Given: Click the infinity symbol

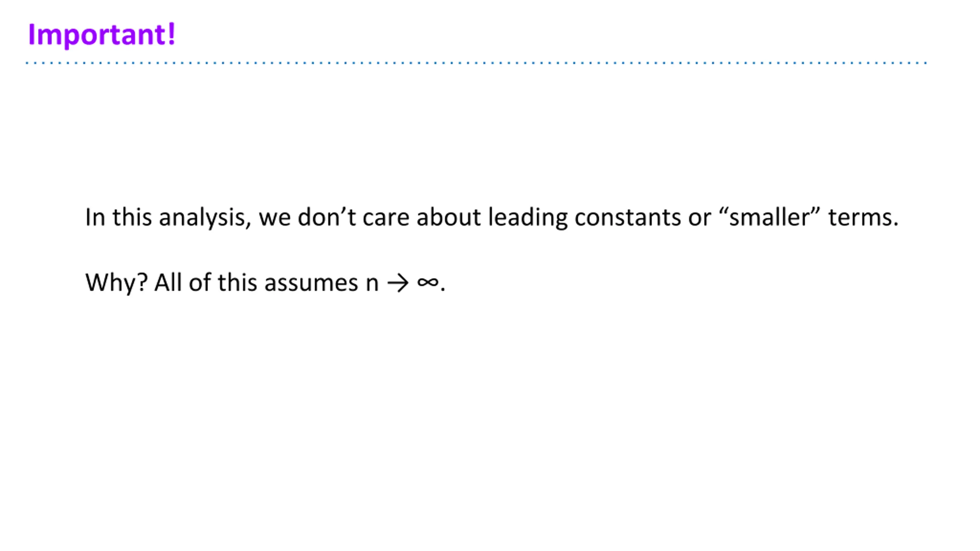Looking at the screenshot, I should [428, 283].
